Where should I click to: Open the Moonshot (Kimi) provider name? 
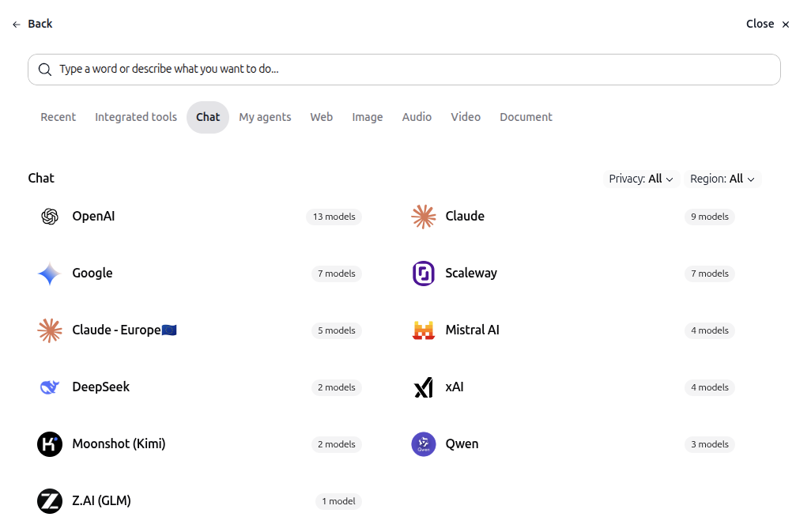[119, 443]
